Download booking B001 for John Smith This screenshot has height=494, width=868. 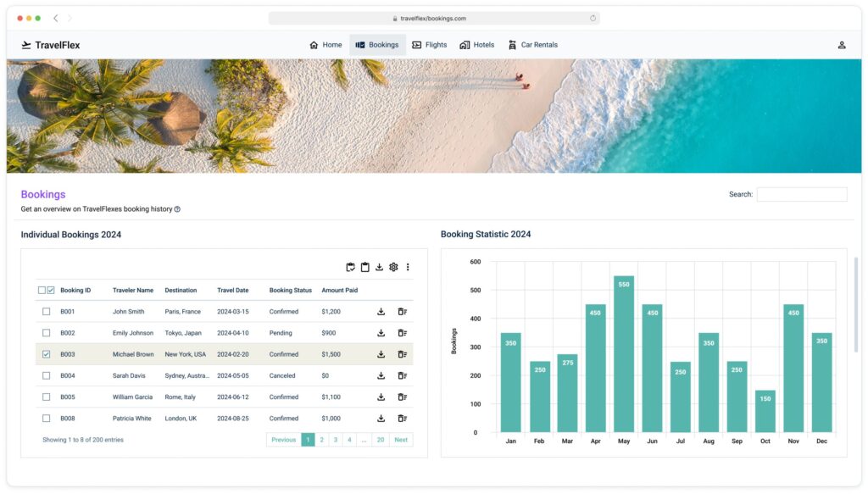(x=381, y=312)
